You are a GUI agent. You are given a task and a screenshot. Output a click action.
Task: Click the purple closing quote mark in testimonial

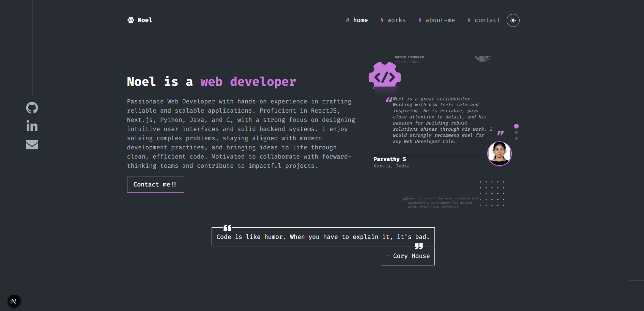[500, 133]
